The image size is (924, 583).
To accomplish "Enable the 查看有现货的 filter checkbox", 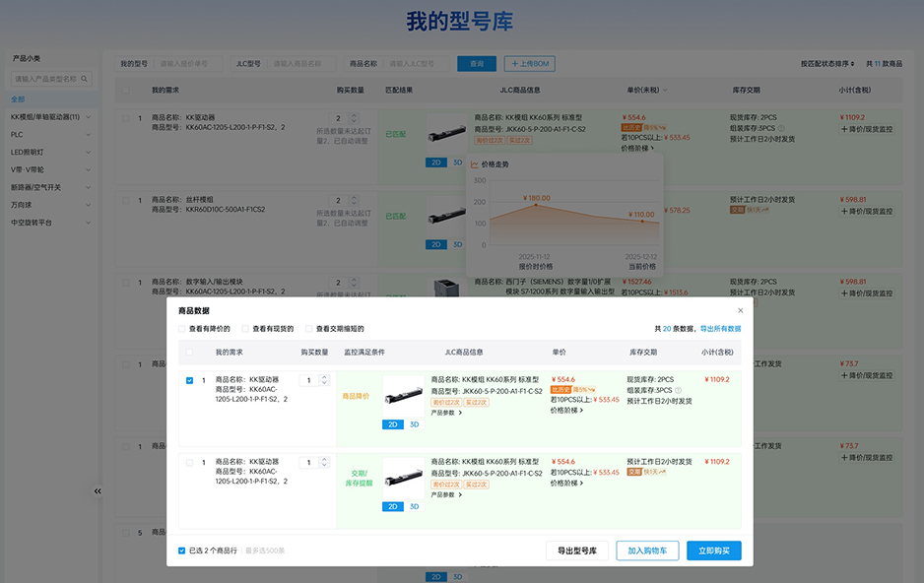I will [245, 329].
